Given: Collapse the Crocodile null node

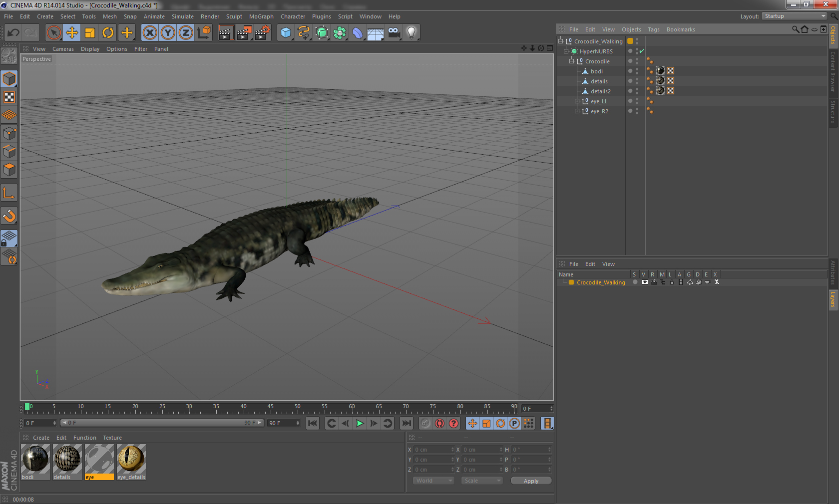Looking at the screenshot, I should (x=572, y=61).
